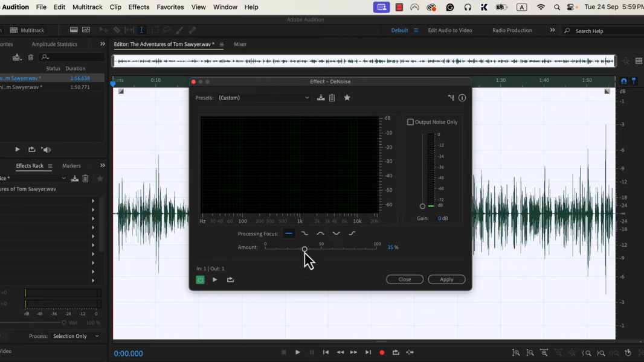Open the Process Selection Only dropdown

tap(76, 336)
